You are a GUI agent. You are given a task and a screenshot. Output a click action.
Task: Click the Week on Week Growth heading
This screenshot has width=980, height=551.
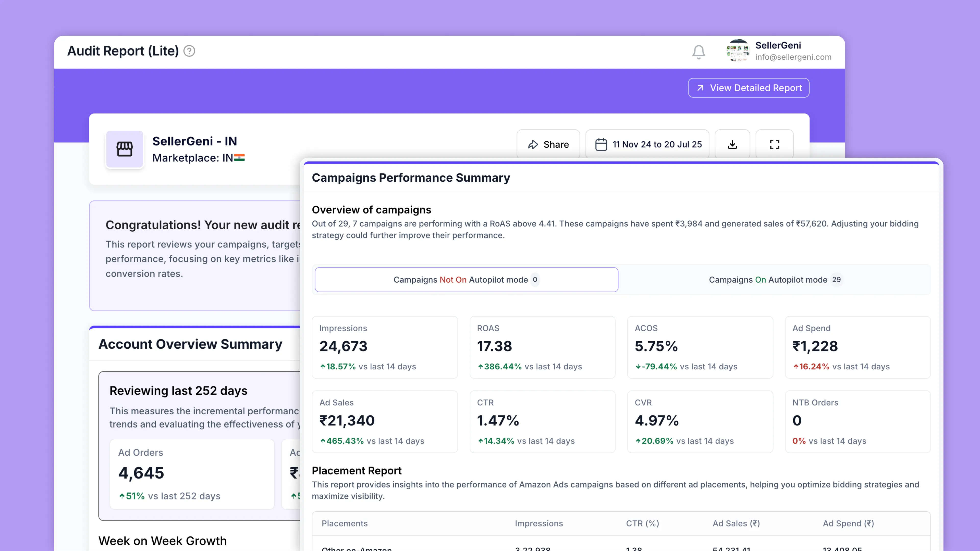coord(163,541)
